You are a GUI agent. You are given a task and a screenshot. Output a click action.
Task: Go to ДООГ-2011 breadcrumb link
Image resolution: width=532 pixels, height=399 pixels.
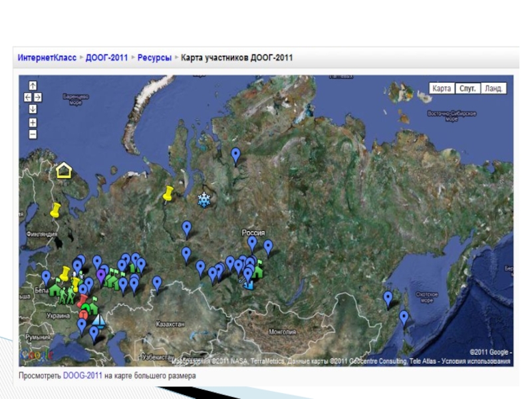coord(106,58)
